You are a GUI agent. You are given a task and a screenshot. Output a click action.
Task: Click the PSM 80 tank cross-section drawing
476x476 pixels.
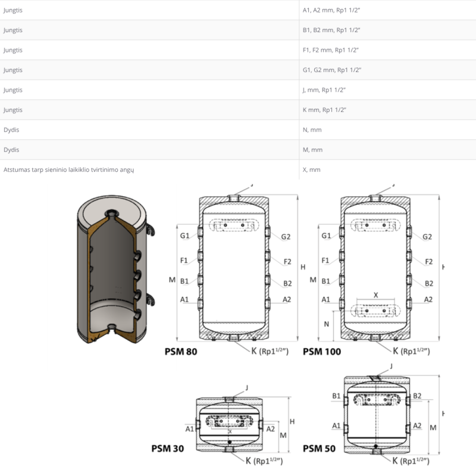(x=234, y=268)
